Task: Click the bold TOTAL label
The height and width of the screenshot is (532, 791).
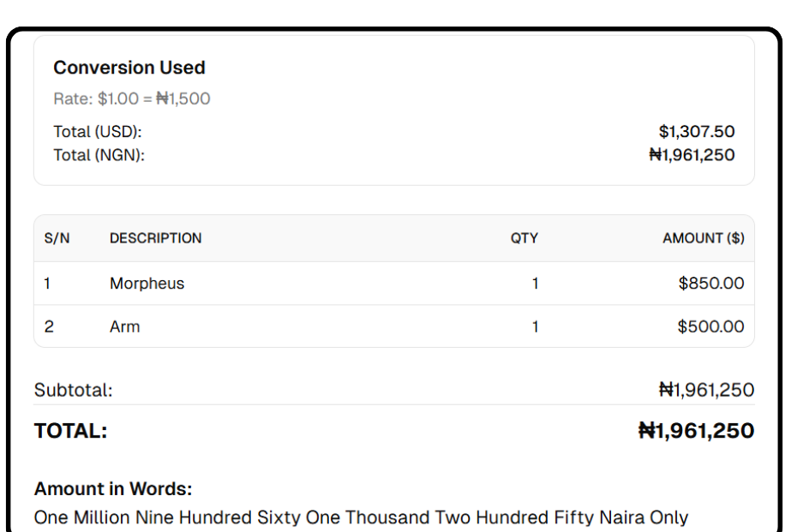Action: [x=71, y=431]
